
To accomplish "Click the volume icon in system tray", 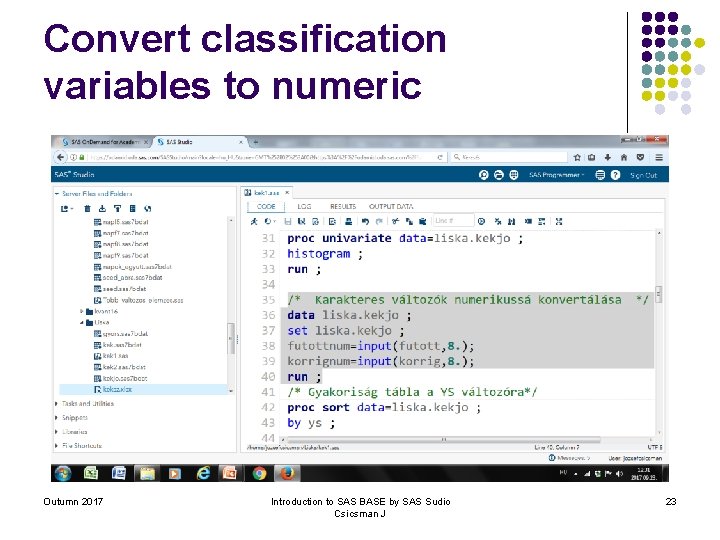I will coord(619,473).
